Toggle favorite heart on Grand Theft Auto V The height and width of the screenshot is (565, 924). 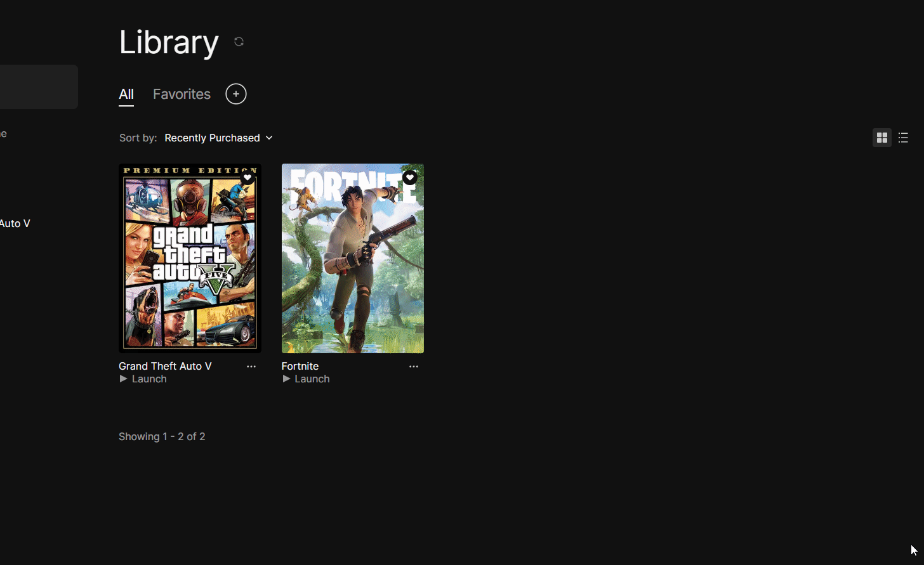[247, 178]
